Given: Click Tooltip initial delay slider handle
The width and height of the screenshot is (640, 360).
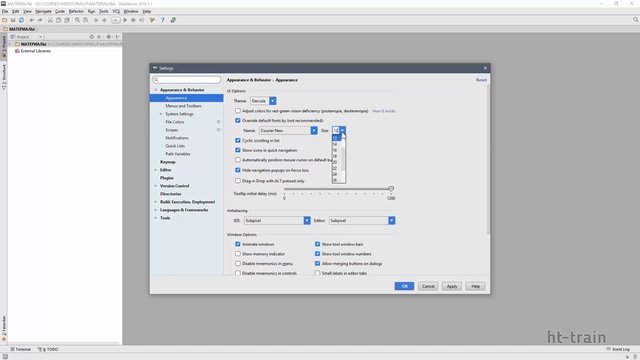Looking at the screenshot, I should point(391,189).
